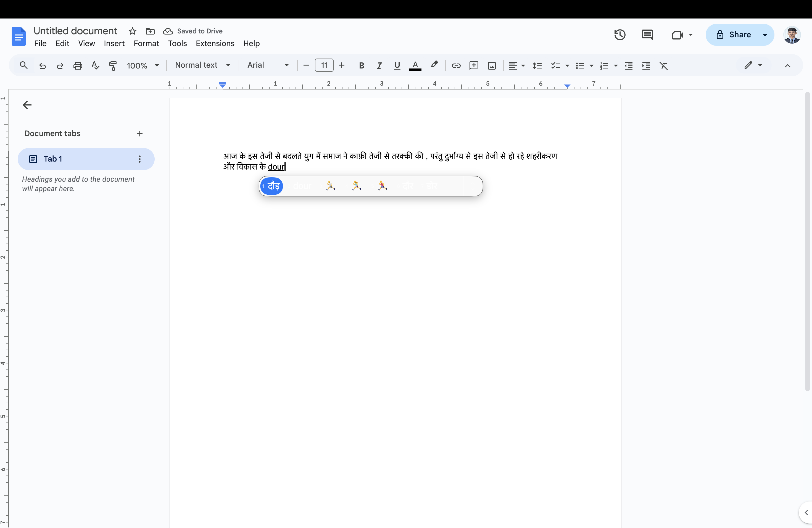812x528 pixels.
Task: Expand the 100% zoom dropdown
Action: 143,65
